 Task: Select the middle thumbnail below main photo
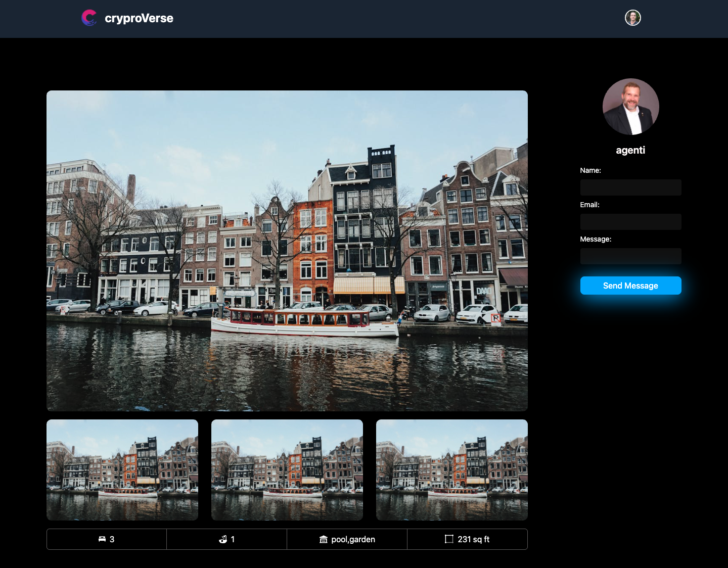pos(287,470)
